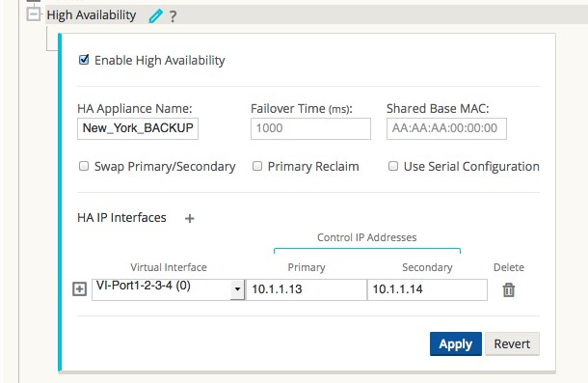The width and height of the screenshot is (588, 383).
Task: Click the Revert button
Action: tap(512, 343)
